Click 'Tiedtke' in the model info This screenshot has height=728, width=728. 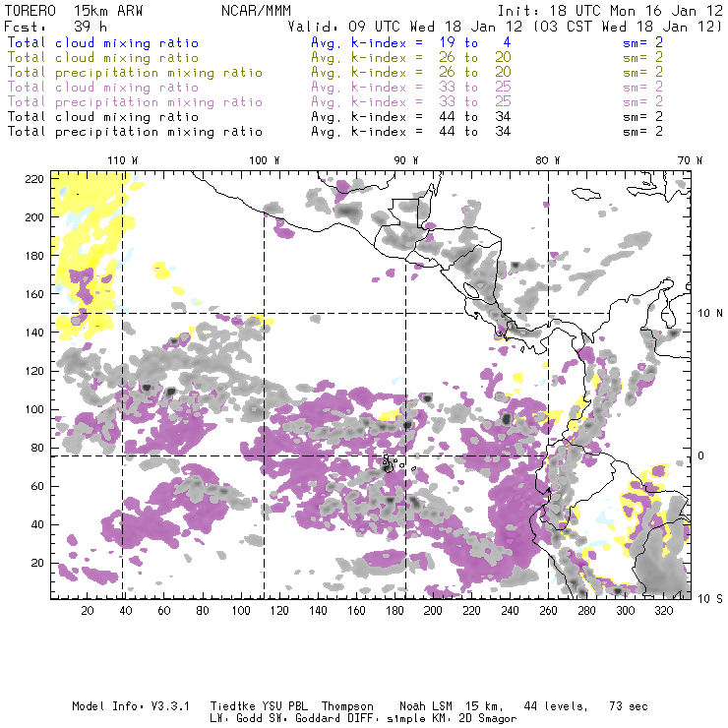point(232,706)
